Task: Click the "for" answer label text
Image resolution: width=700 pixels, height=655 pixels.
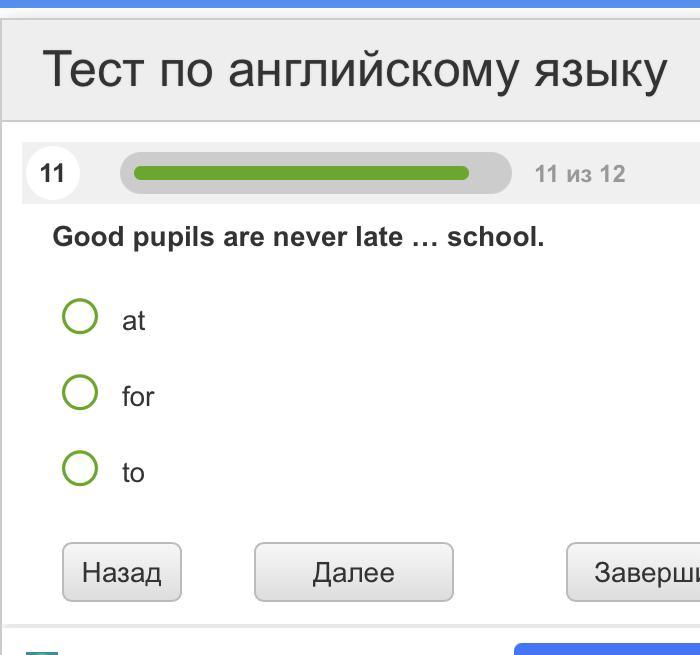Action: (x=138, y=397)
